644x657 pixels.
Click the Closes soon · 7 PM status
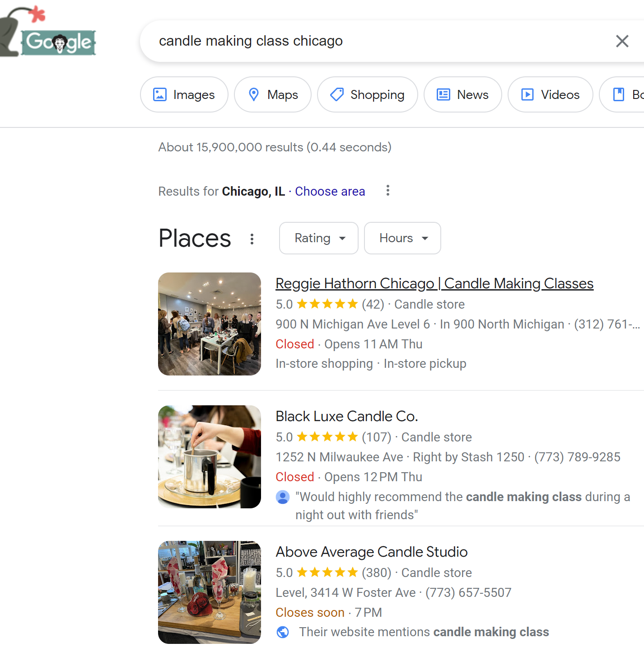pos(329,613)
